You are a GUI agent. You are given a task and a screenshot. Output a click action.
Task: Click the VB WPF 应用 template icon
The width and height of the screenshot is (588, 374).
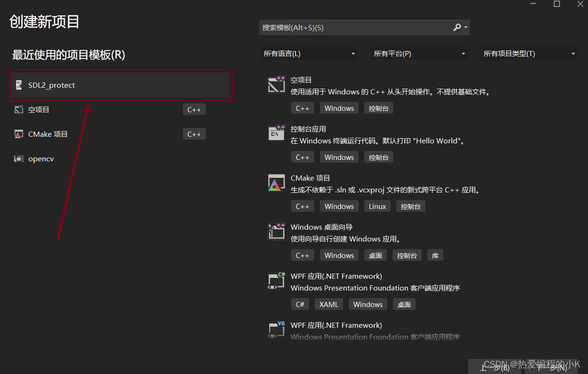point(277,330)
